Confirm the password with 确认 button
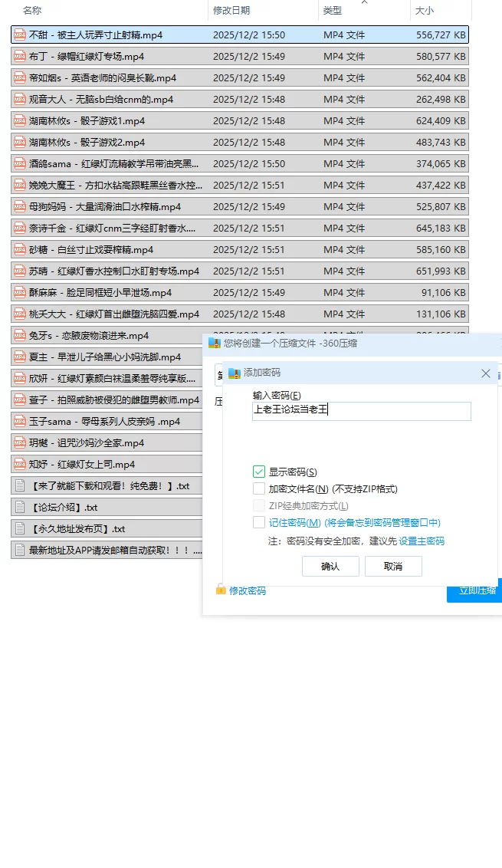 330,567
